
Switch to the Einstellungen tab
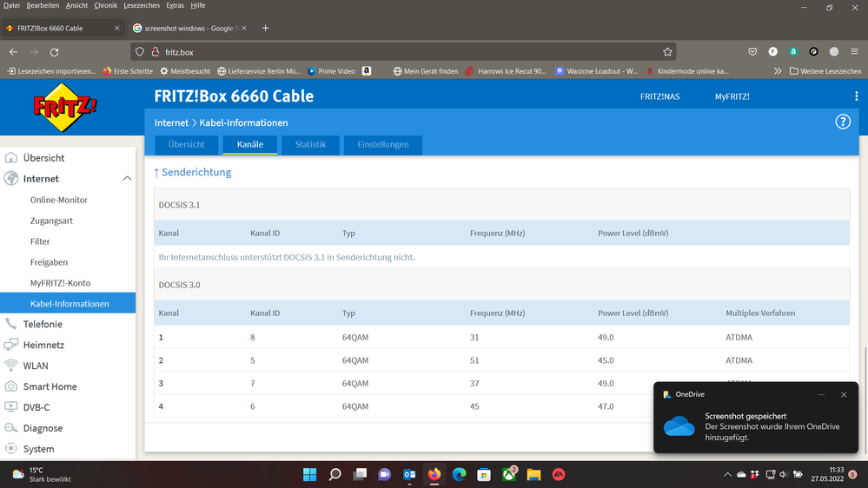coord(382,144)
